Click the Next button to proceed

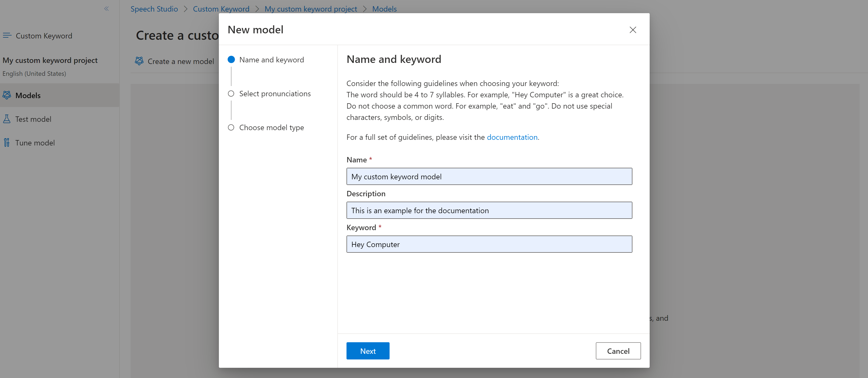(367, 351)
